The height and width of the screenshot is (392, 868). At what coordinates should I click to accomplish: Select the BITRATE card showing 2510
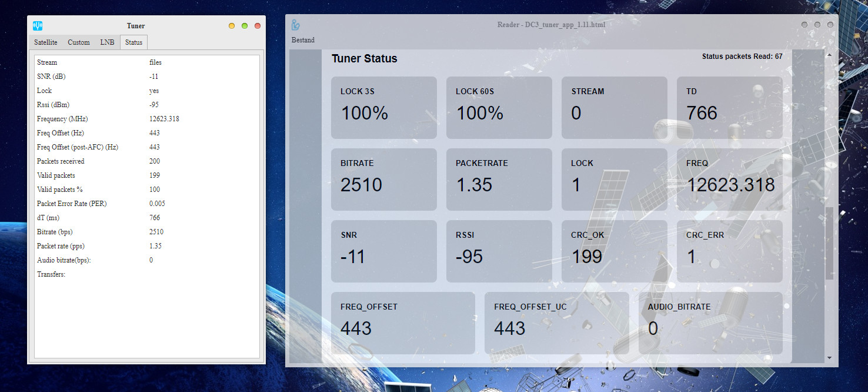coord(383,180)
